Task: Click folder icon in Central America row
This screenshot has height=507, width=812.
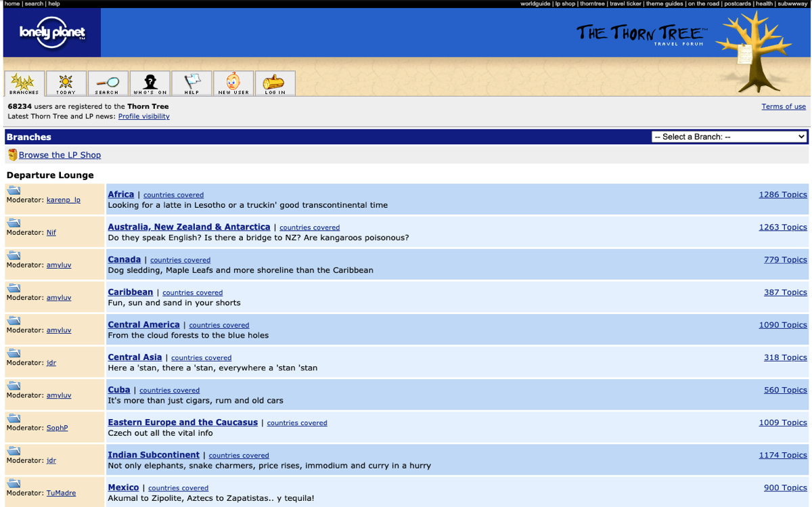Action: (x=14, y=320)
